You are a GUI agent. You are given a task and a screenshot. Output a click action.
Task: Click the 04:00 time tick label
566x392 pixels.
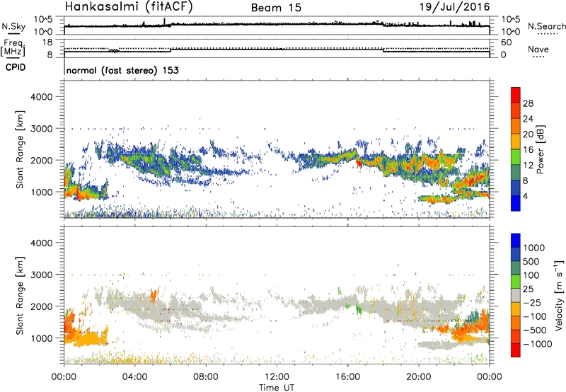pyautogui.click(x=134, y=377)
